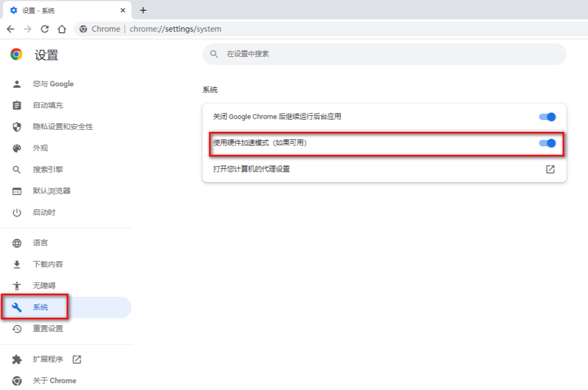588x390 pixels.
Task: Click the 系统 section heading
Action: [210, 89]
